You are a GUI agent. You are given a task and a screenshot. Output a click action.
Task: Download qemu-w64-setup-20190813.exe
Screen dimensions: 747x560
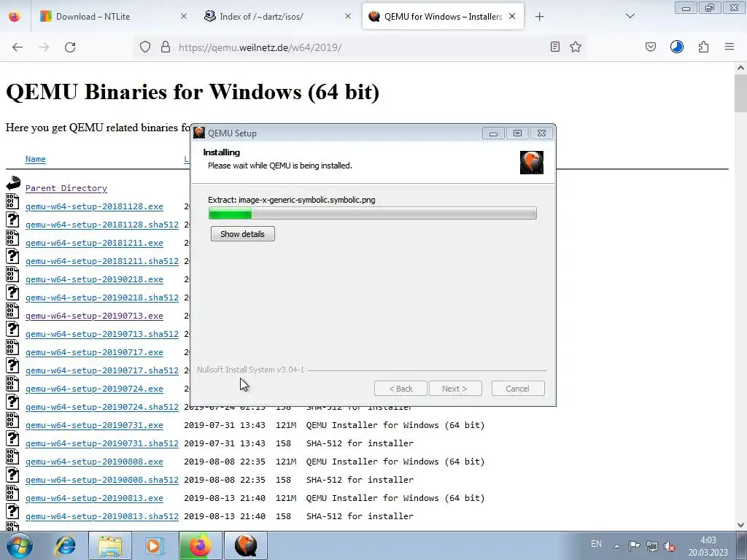(94, 498)
